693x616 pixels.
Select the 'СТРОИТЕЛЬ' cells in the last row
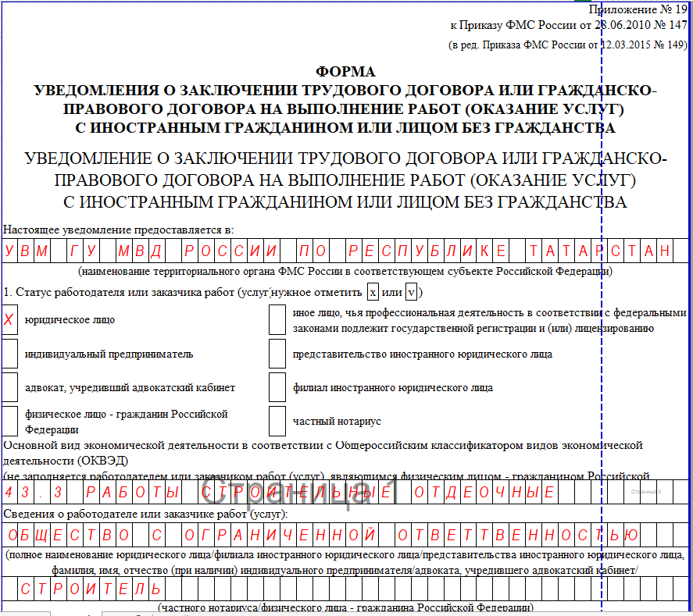[x=91, y=589]
